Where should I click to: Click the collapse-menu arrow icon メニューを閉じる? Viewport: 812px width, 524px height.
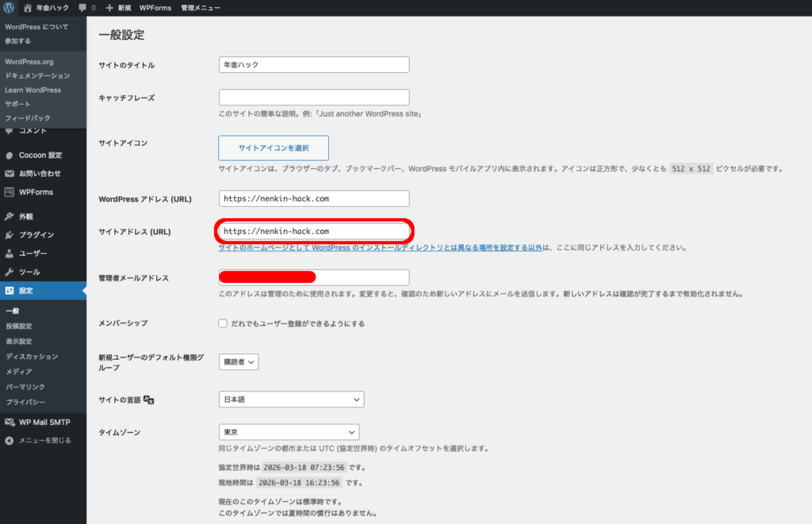[x=10, y=440]
